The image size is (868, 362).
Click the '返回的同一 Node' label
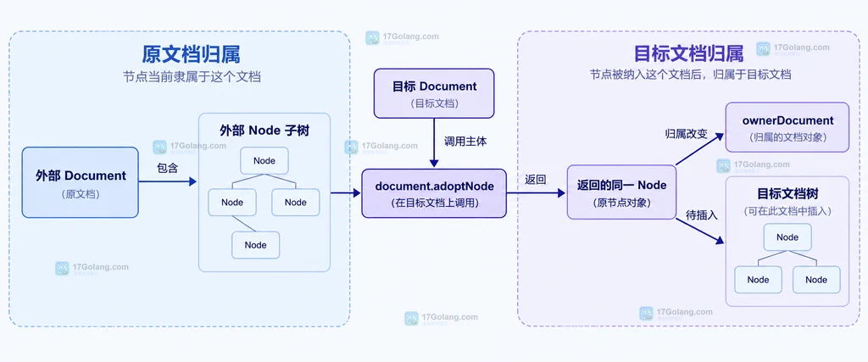[x=621, y=186]
